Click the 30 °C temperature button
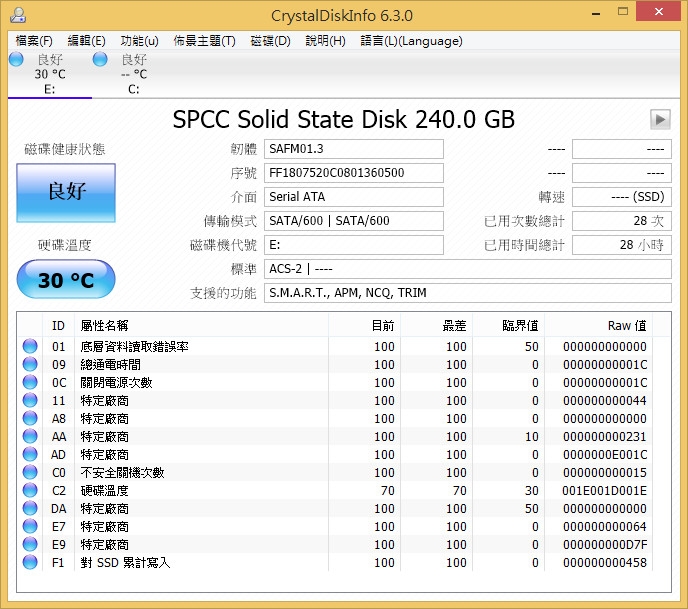The width and height of the screenshot is (688, 609). click(66, 279)
